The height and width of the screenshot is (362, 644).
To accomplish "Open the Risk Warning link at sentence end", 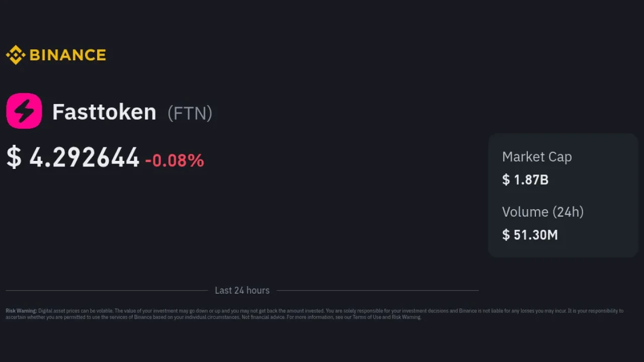I will tap(407, 317).
